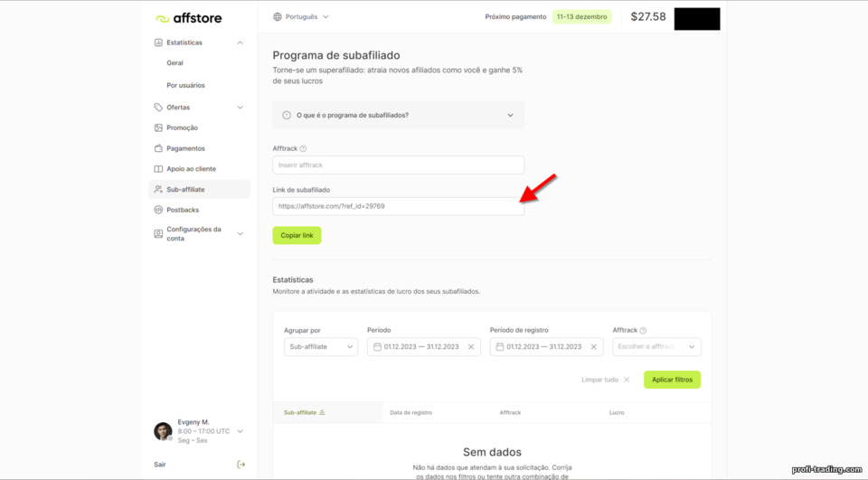Screen dimensions: 868x480
Task: Click Limpar tudo link
Action: click(x=599, y=380)
